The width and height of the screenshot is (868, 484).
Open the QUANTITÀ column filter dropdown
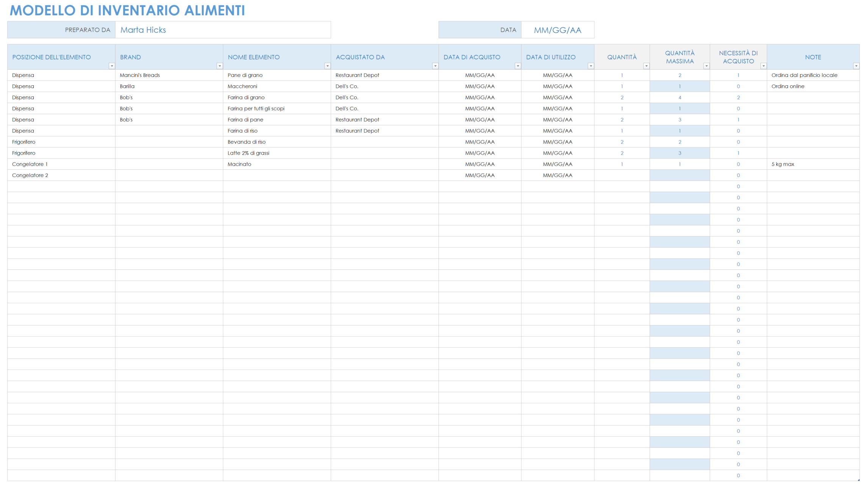646,66
